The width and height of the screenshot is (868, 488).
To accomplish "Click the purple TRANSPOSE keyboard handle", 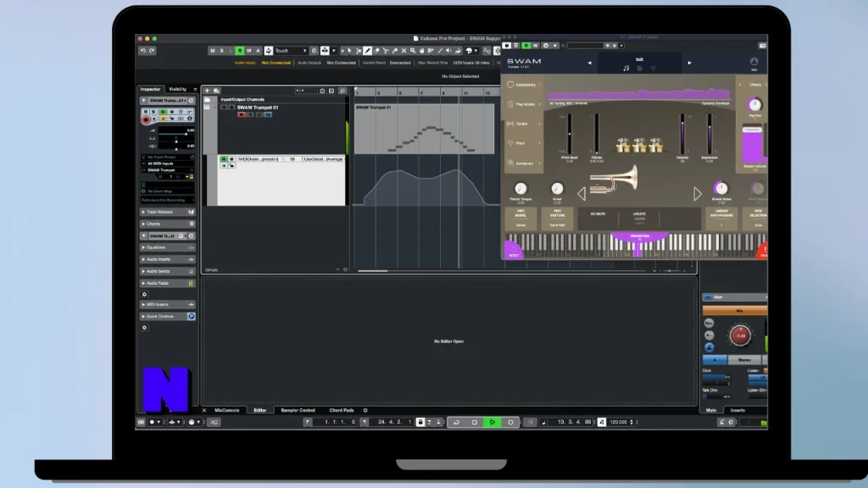I will pyautogui.click(x=639, y=239).
